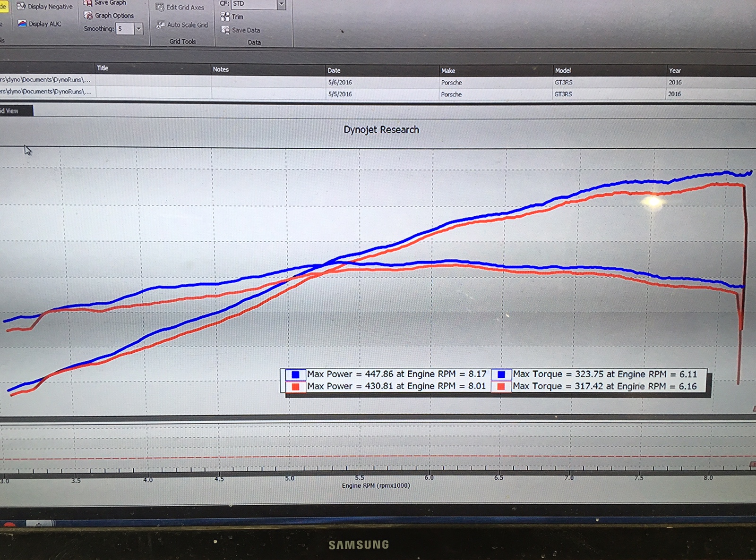Image resolution: width=756 pixels, height=560 pixels.
Task: Click the Dynojet Research graph title
Action: 381,130
